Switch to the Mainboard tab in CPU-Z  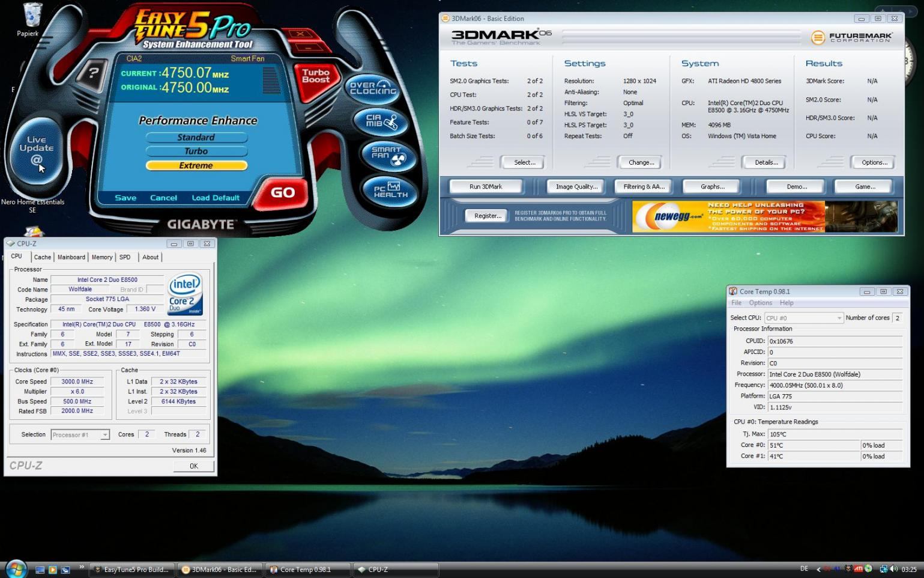tap(71, 257)
